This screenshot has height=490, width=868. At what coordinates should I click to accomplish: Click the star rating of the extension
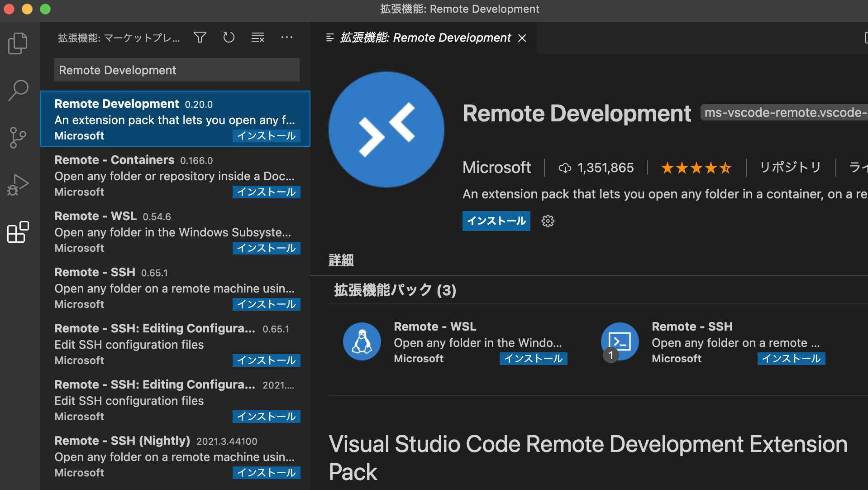tap(696, 168)
